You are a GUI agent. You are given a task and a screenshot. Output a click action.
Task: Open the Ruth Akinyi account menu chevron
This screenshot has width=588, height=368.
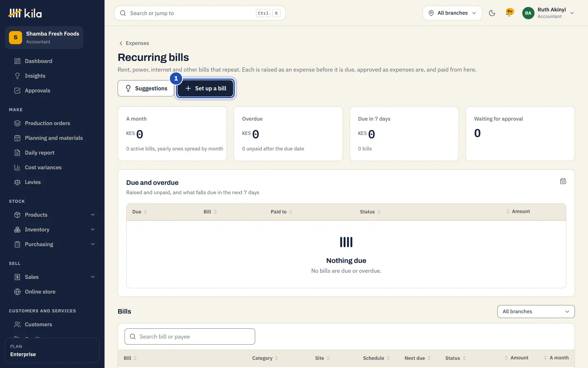pyautogui.click(x=572, y=13)
